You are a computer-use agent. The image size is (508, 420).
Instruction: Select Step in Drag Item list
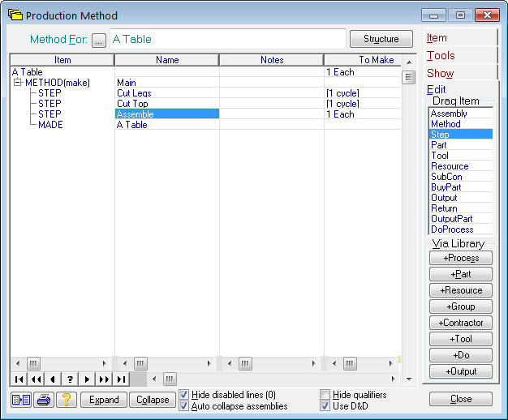click(x=461, y=134)
